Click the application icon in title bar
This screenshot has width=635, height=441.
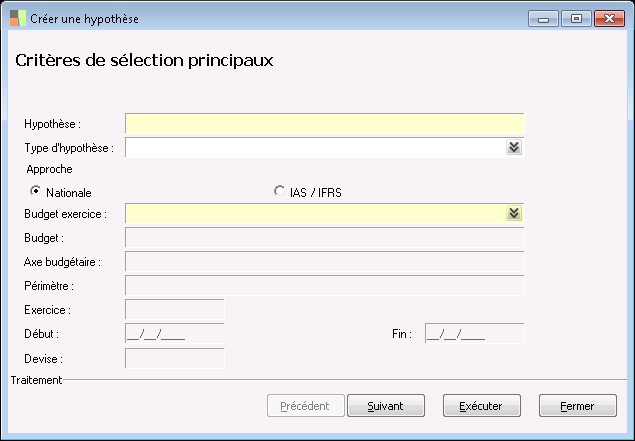click(19, 18)
